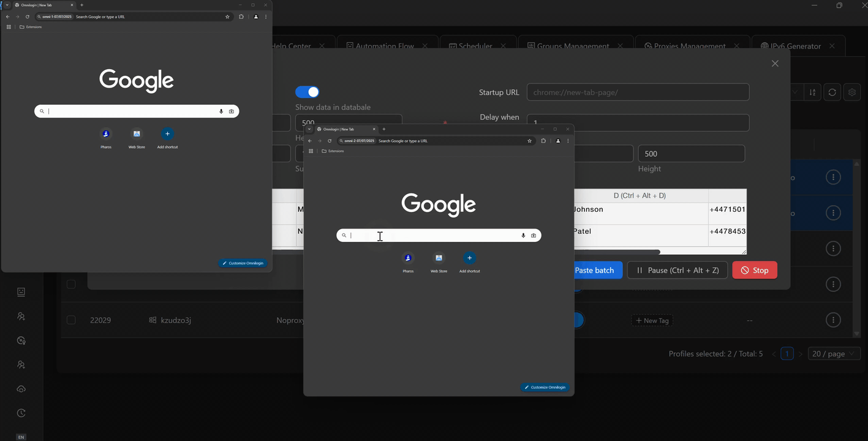Bookmark the page using the star in omni-1 window
Viewport: 868px width, 441px height.
[227, 17]
